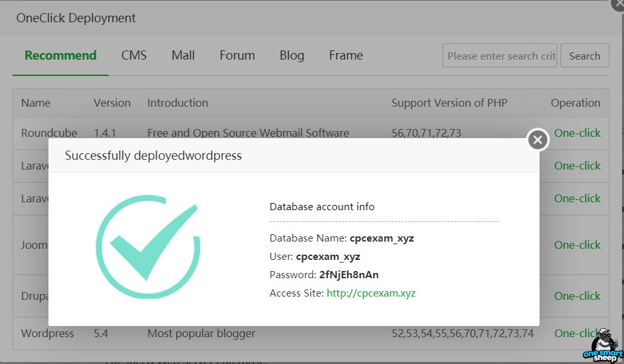This screenshot has height=364, width=624.
Task: Click the Most popular blogger description
Action: (x=202, y=333)
